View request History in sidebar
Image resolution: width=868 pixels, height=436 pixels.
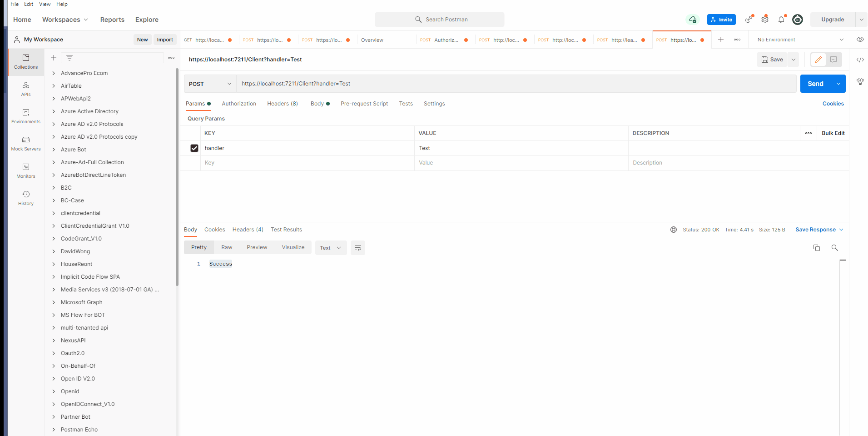25,198
